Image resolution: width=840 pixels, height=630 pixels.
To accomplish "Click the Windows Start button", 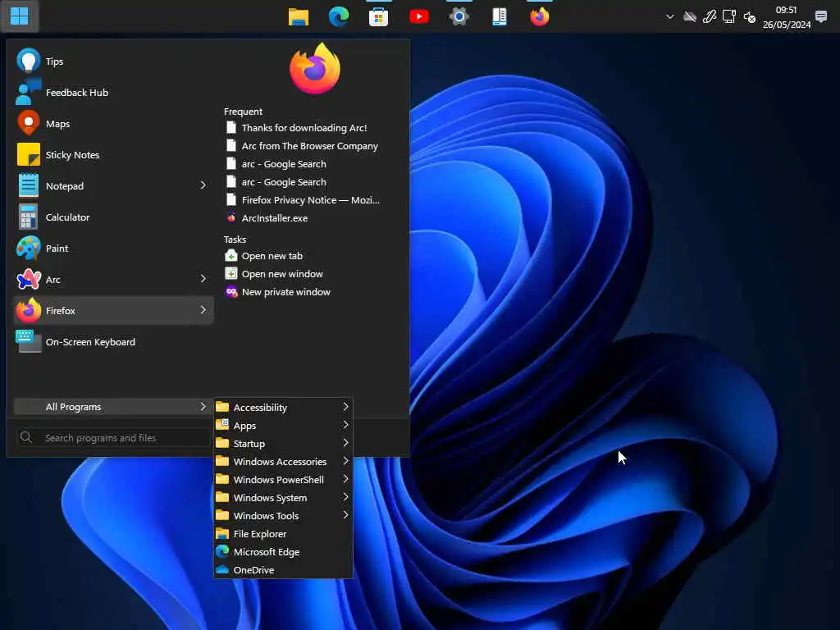I will pos(20,16).
